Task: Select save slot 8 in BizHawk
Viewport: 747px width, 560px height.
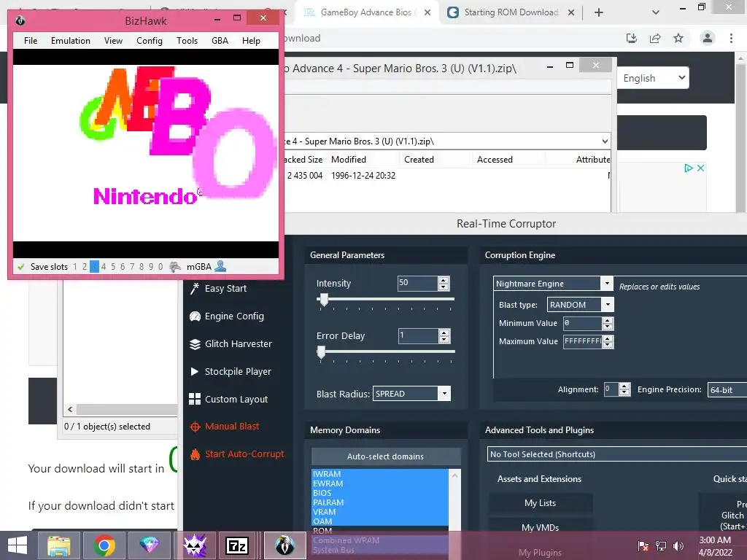Action: [142, 267]
